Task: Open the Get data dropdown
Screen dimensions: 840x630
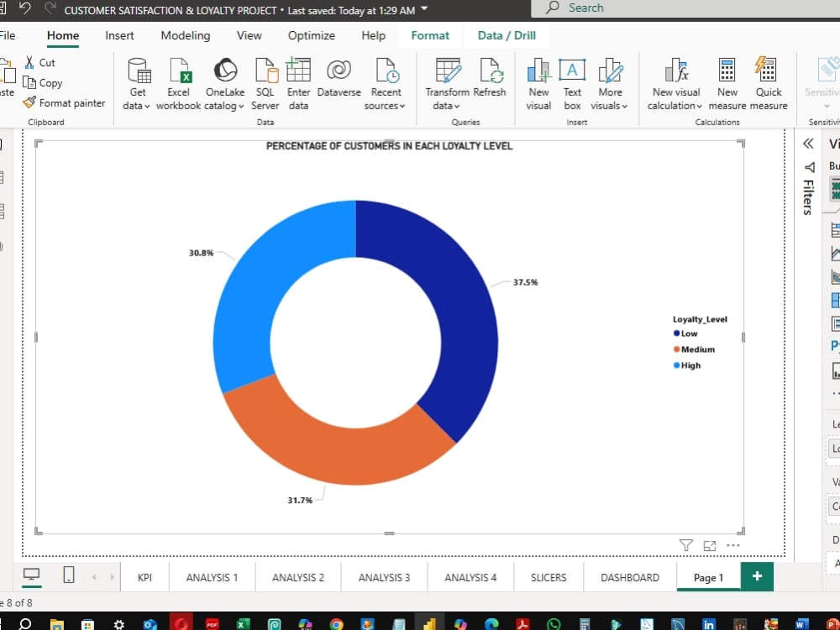Action: (137, 84)
